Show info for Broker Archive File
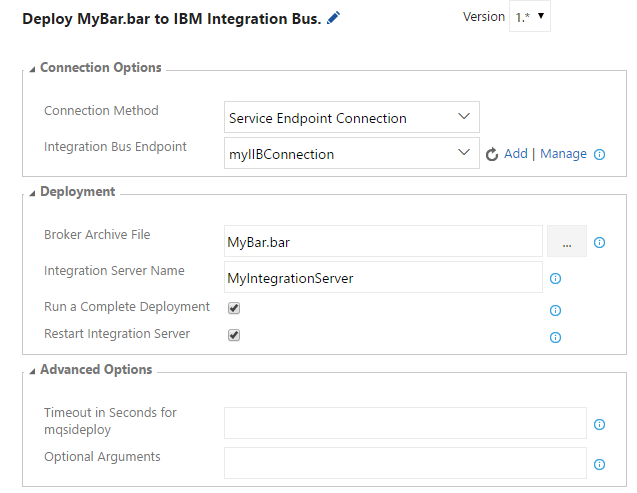Image resolution: width=637 pixels, height=493 pixels. tap(599, 242)
